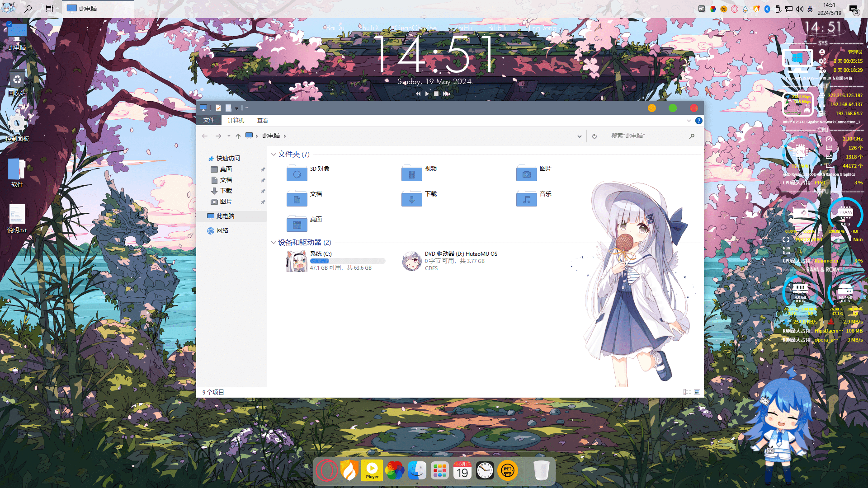Collapse the 文件夹 (7) group
This screenshot has height=488, width=868.
point(274,155)
